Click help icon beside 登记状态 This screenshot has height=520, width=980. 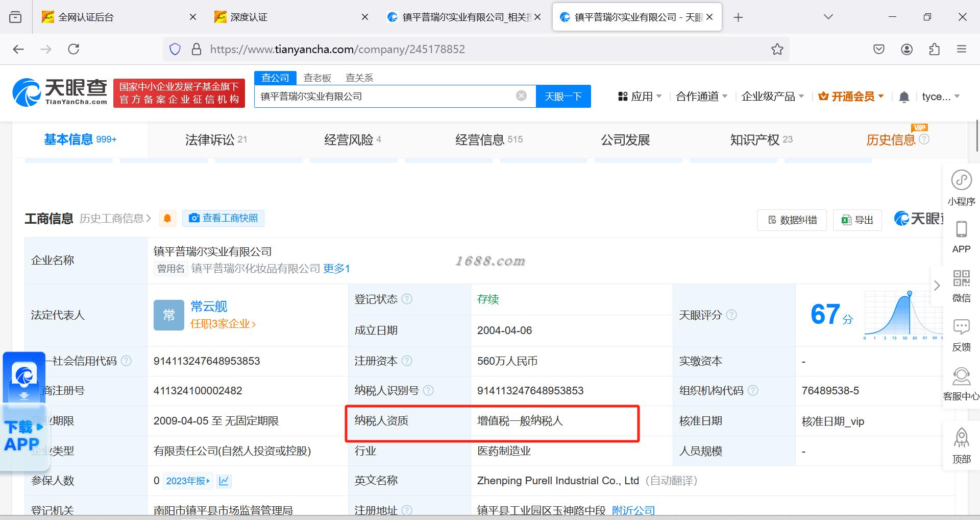[407, 299]
